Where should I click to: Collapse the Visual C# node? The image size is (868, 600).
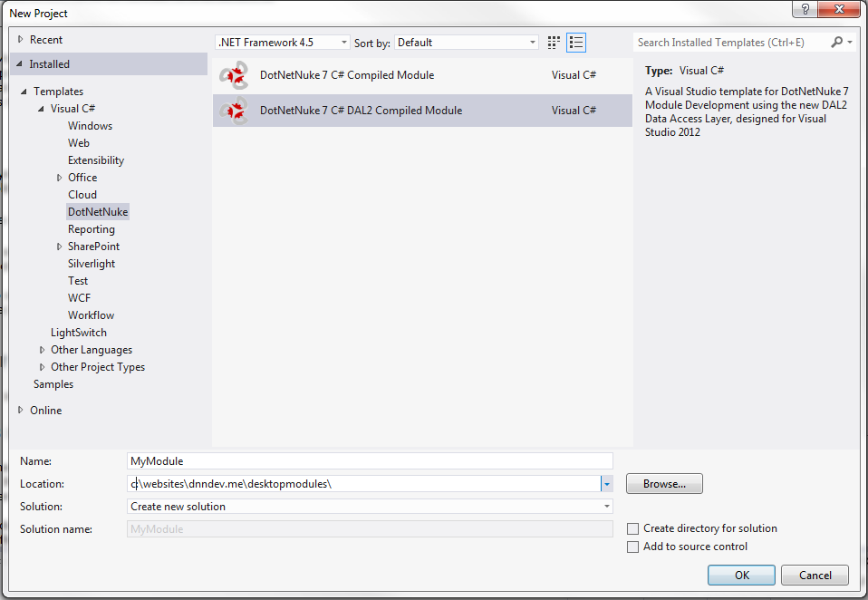[x=39, y=108]
